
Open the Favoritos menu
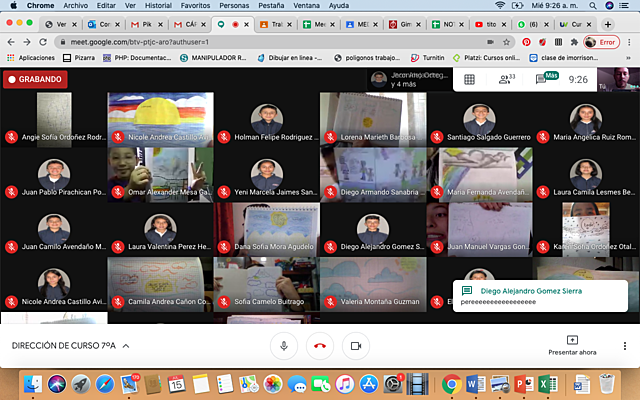[x=196, y=5]
